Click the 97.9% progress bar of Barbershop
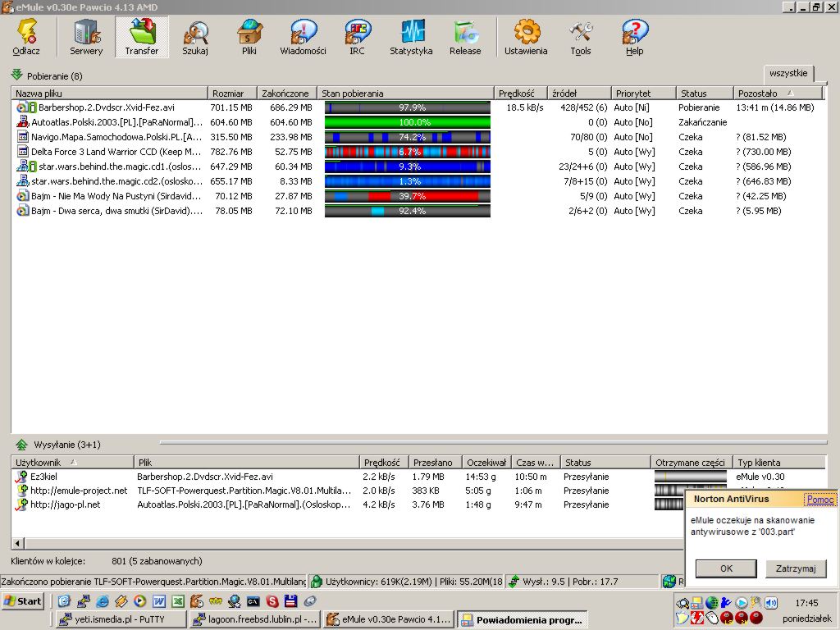 pyautogui.click(x=407, y=107)
